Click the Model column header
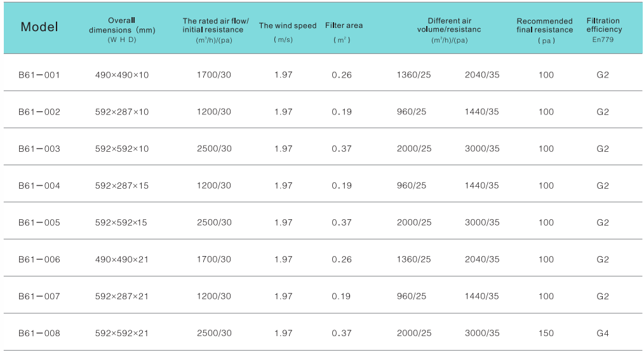644x352 pixels. coord(39,27)
